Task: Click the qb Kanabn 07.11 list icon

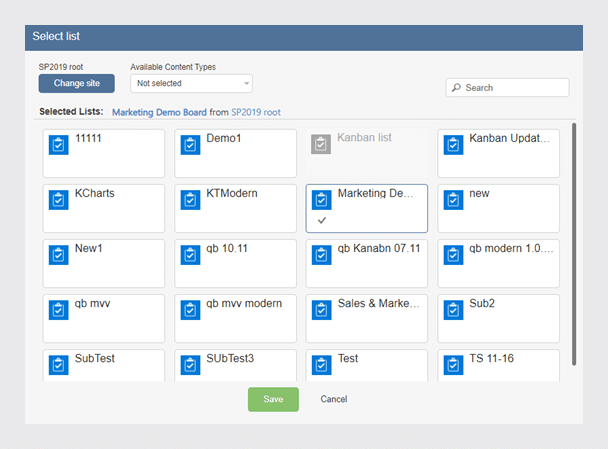Action: (321, 255)
